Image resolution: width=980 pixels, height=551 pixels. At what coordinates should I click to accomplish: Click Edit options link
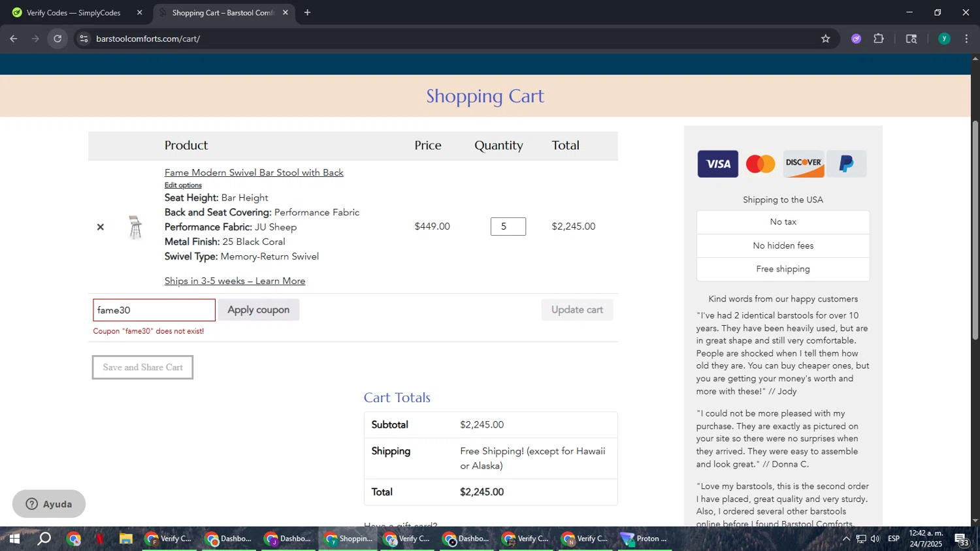183,185
